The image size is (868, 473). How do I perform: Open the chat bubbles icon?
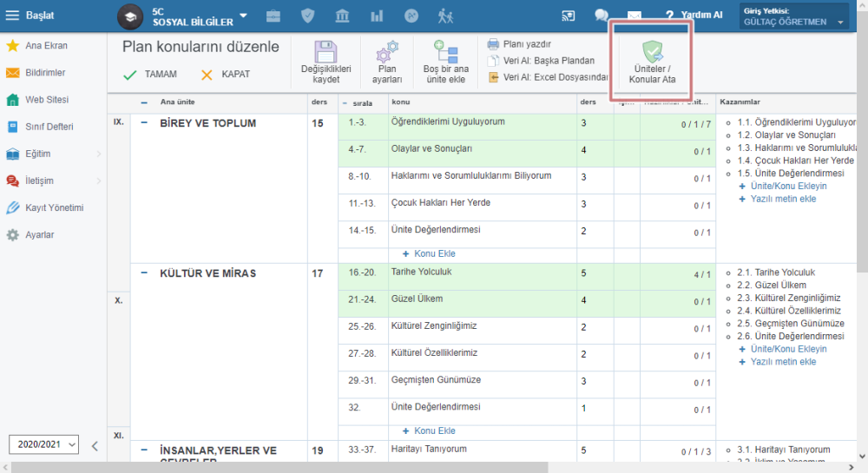pyautogui.click(x=602, y=16)
